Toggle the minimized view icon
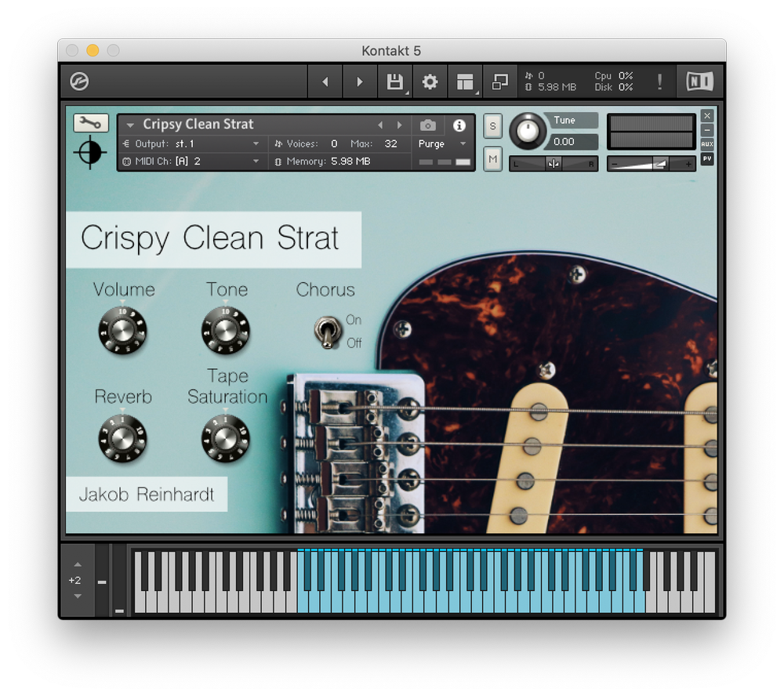The width and height of the screenshot is (784, 696). pos(499,82)
